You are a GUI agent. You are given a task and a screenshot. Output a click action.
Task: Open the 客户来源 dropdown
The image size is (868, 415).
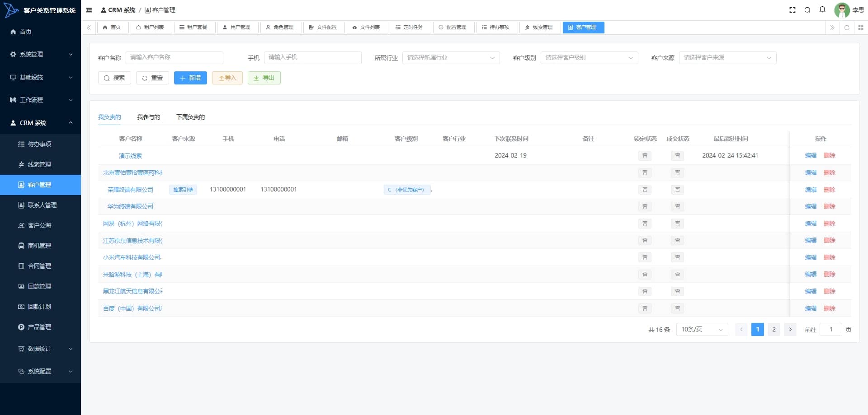(x=727, y=58)
